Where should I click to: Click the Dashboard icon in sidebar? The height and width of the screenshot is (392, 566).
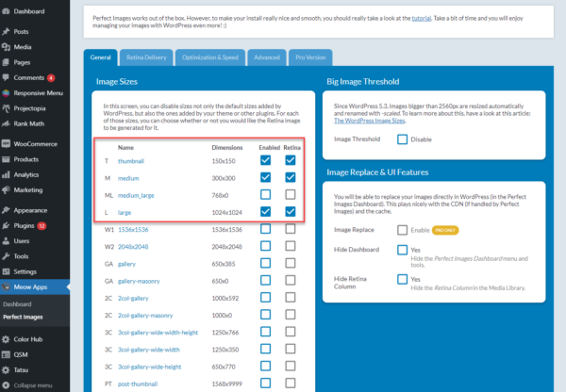pos(7,11)
